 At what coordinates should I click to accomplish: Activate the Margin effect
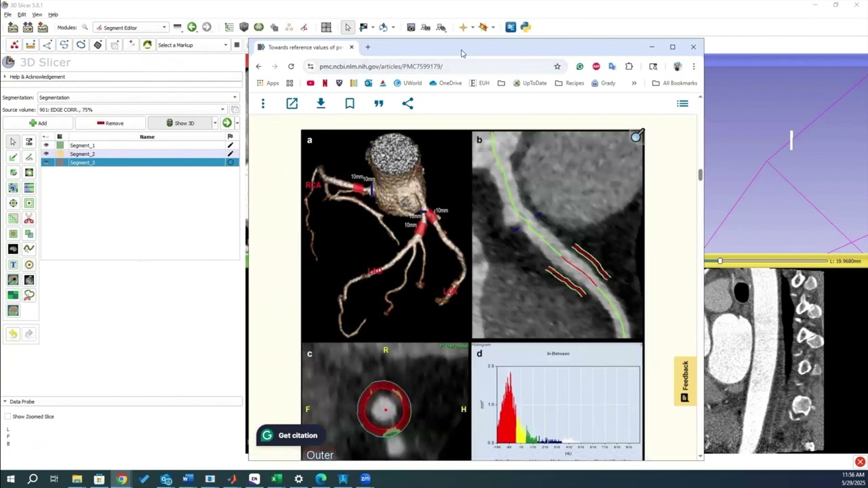click(13, 203)
